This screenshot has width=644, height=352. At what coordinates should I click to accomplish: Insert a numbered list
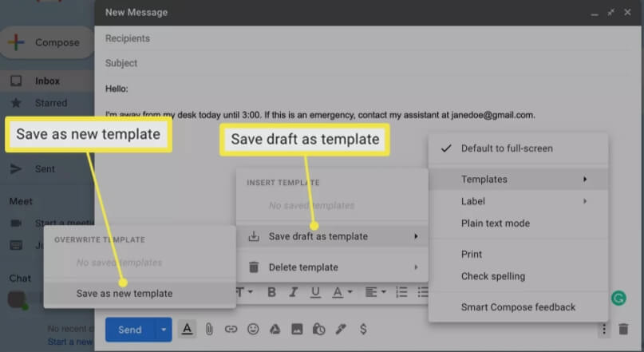[x=401, y=292]
